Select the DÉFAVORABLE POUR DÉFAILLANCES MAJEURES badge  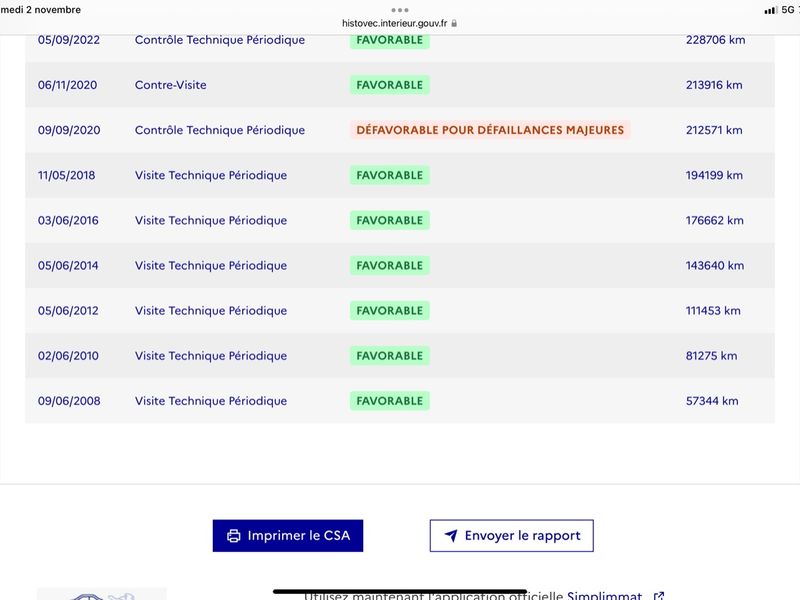click(490, 130)
